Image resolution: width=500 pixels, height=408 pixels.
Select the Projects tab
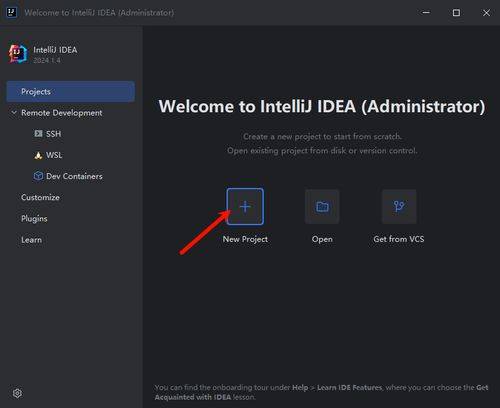tap(71, 91)
